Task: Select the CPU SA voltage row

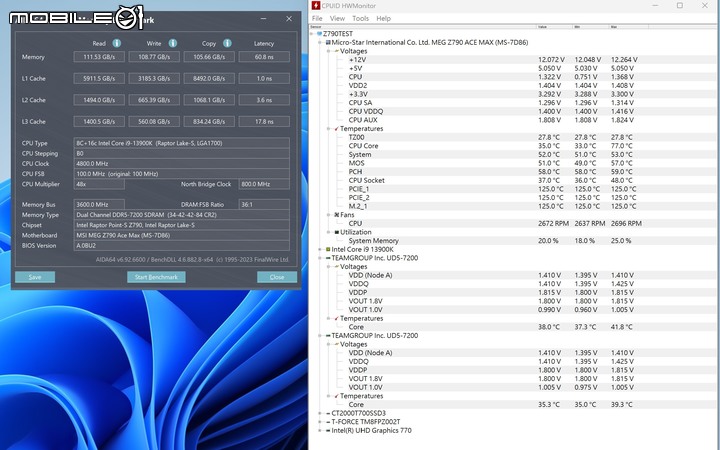Action: coord(514,103)
